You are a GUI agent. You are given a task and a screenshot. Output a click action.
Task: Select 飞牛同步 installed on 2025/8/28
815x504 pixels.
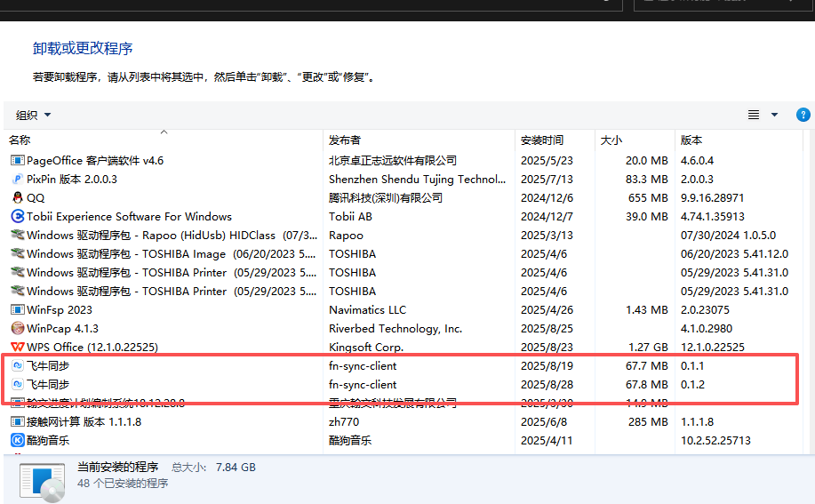coord(48,385)
